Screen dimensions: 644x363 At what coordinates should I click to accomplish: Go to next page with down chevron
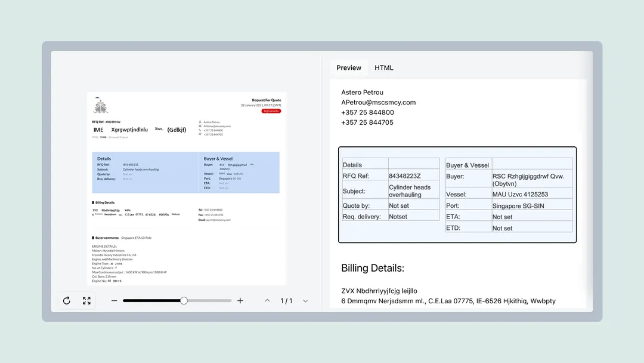coord(305,301)
